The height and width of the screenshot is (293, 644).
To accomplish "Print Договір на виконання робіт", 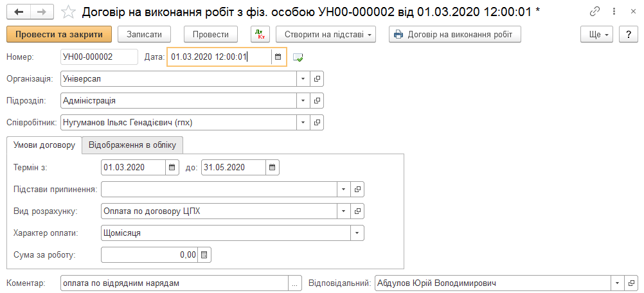I will pyautogui.click(x=455, y=35).
